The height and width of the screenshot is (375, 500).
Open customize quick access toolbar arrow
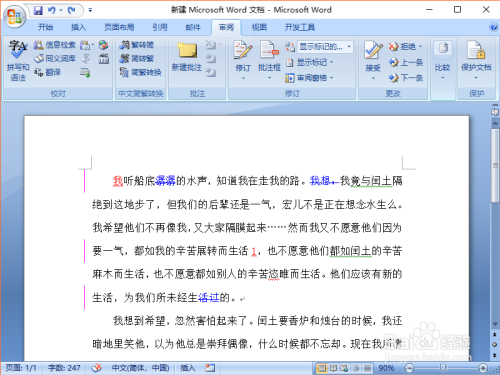point(90,10)
